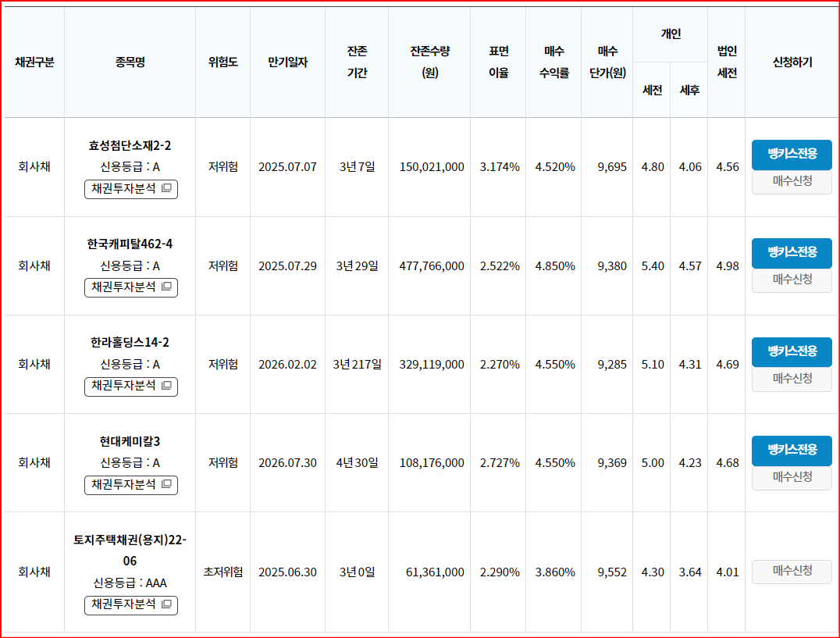Click maturity date 2026.07.30
The height and width of the screenshot is (638, 840).
click(288, 463)
